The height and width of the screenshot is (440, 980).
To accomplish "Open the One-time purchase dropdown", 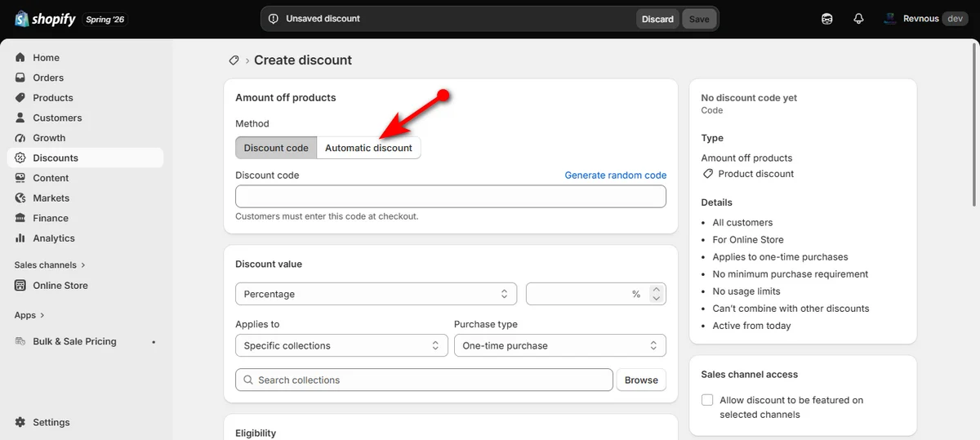I will (x=560, y=345).
